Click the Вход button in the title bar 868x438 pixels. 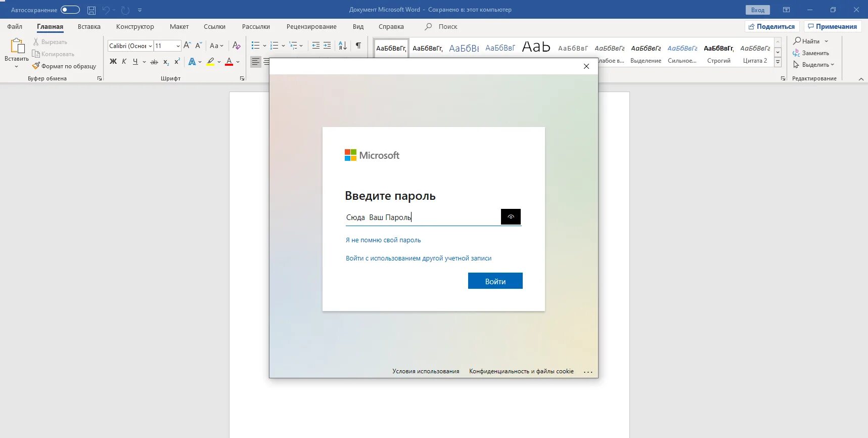point(758,10)
